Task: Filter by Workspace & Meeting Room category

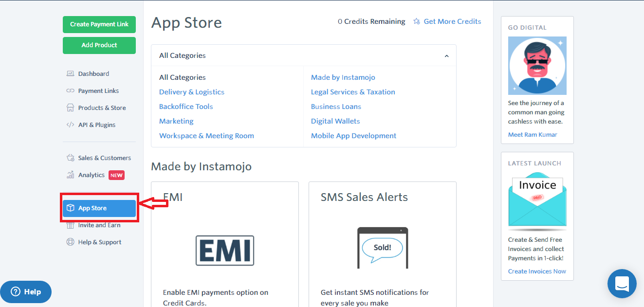Action: coord(206,136)
